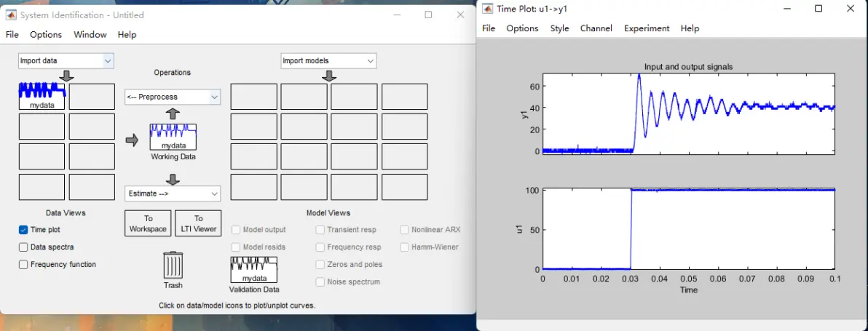
Task: Click the Trash can icon
Action: [173, 266]
